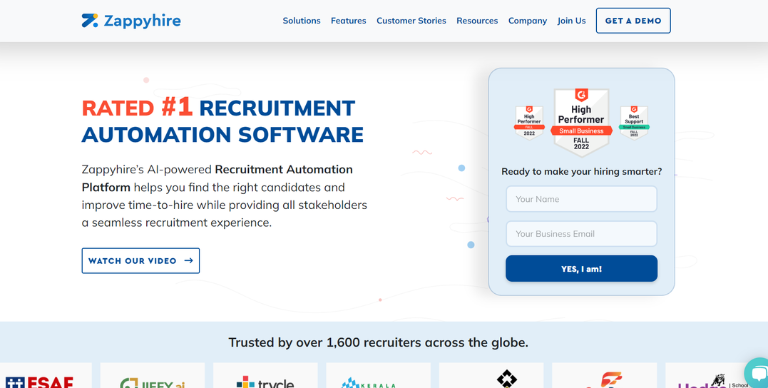The width and height of the screenshot is (768, 388).
Task: Click the GET A DEMO button
Action: pos(633,21)
